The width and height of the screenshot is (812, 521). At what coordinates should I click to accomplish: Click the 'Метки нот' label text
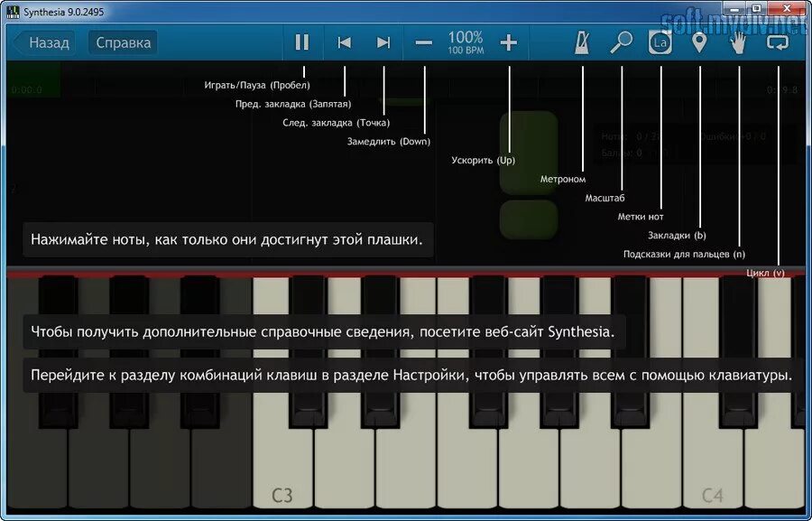pos(641,217)
